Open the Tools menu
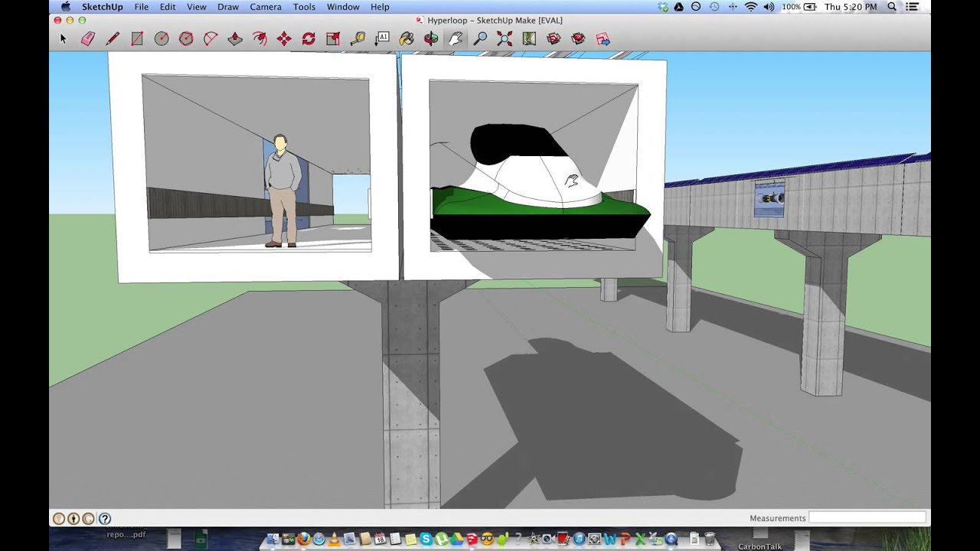The image size is (980, 551). coord(304,7)
